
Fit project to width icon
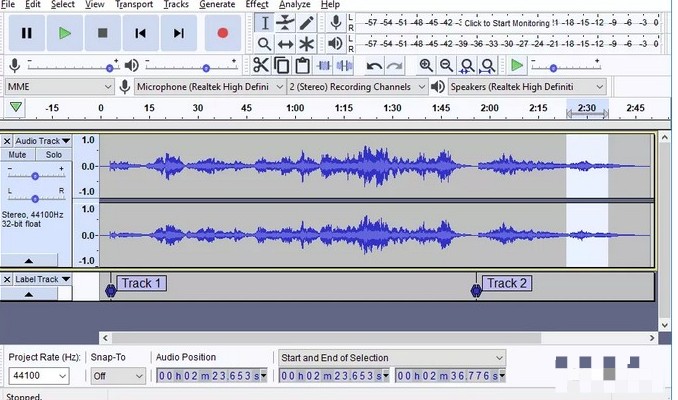click(x=488, y=66)
